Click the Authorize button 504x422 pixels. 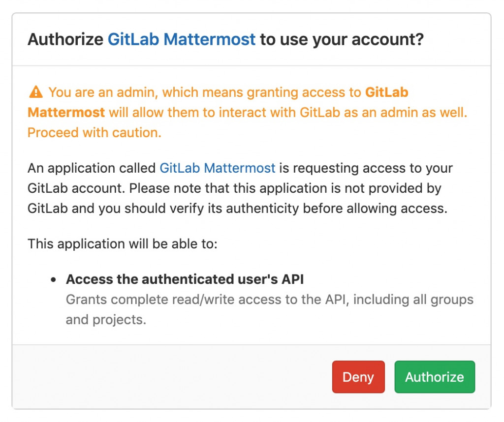click(435, 377)
